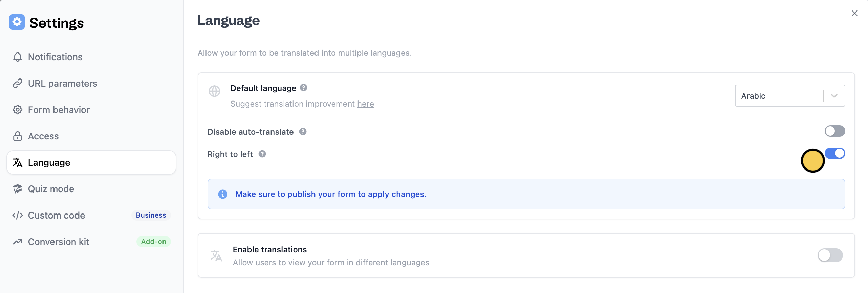This screenshot has height=293, width=868.
Task: Click the 'Disable auto-translate' label
Action: pos(251,132)
